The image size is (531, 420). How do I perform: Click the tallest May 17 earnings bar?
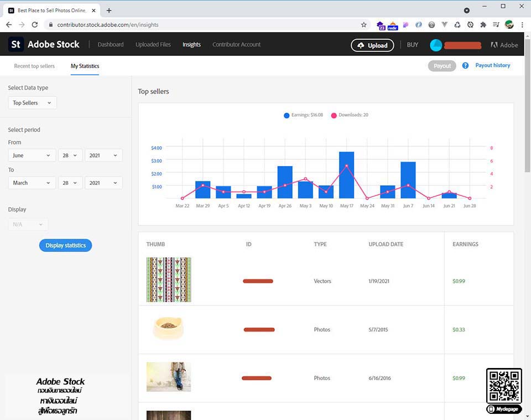[x=346, y=175]
